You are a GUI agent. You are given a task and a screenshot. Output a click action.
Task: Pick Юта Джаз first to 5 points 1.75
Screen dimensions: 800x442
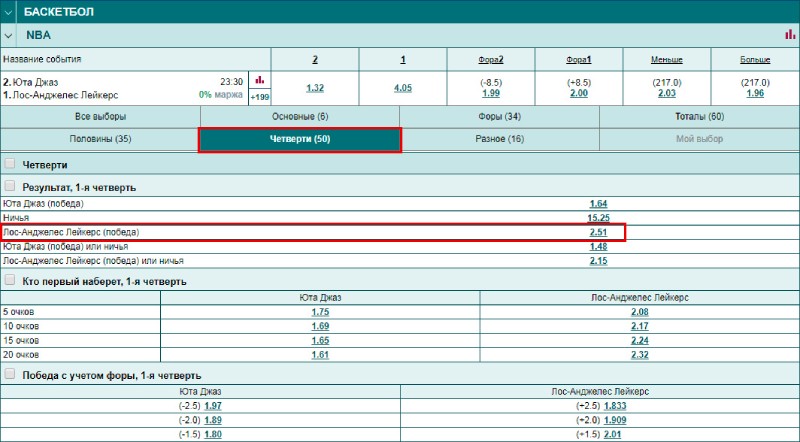click(x=320, y=312)
